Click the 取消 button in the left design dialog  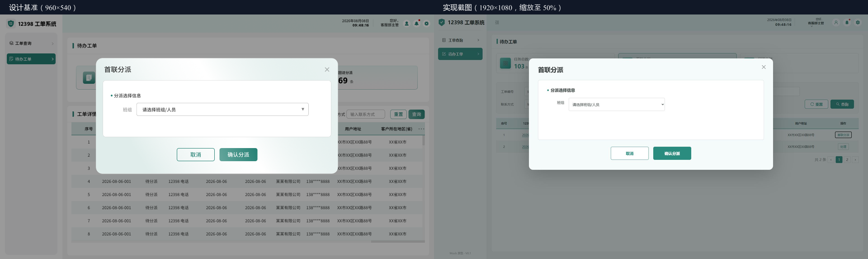(196, 154)
